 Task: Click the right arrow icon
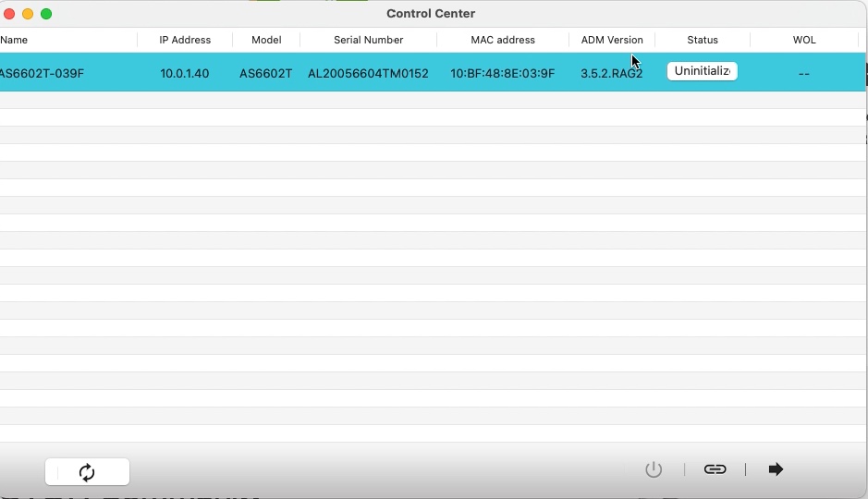pyautogui.click(x=776, y=469)
